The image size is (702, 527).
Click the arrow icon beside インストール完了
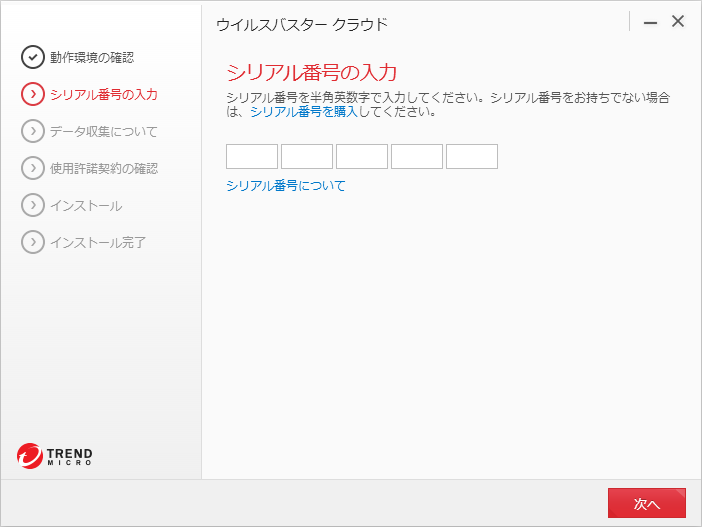click(32, 242)
